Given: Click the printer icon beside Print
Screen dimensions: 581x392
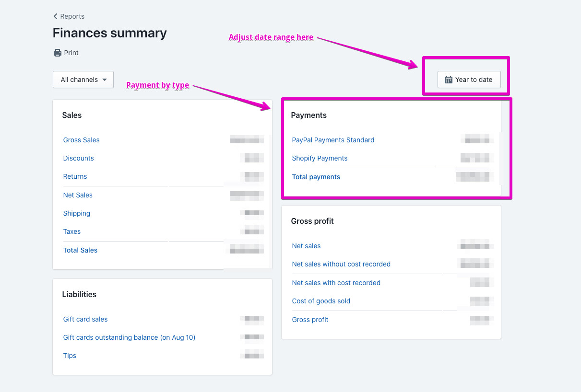Looking at the screenshot, I should point(58,53).
